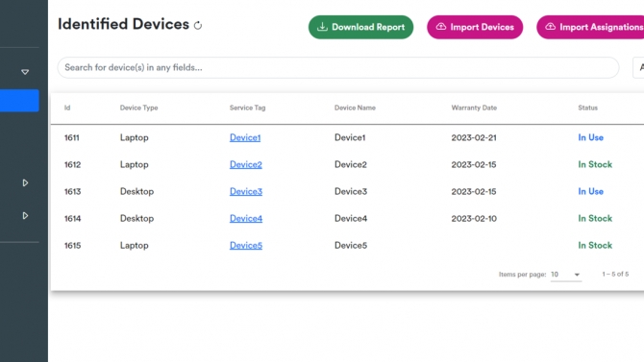This screenshot has width=644, height=362.
Task: Click the Download Report button
Action: coord(360,27)
